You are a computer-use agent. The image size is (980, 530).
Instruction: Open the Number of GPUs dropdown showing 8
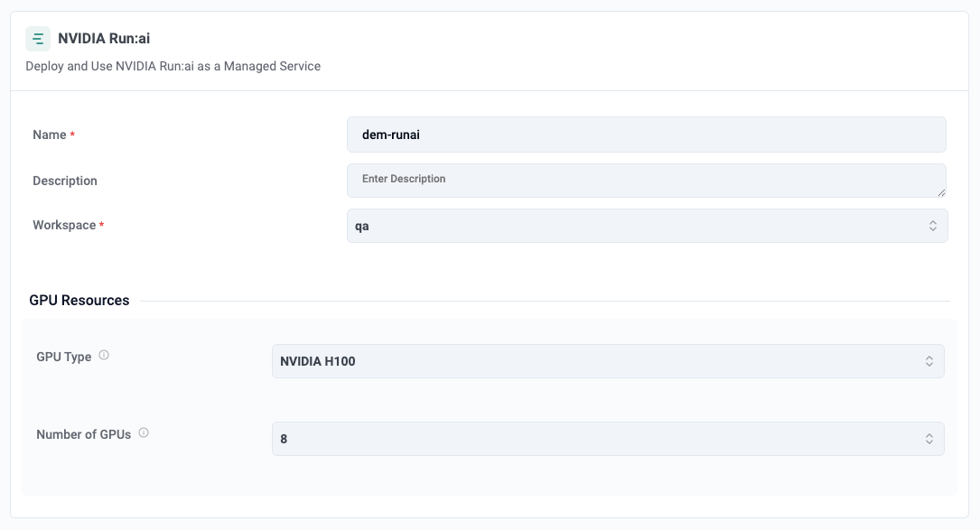(608, 439)
